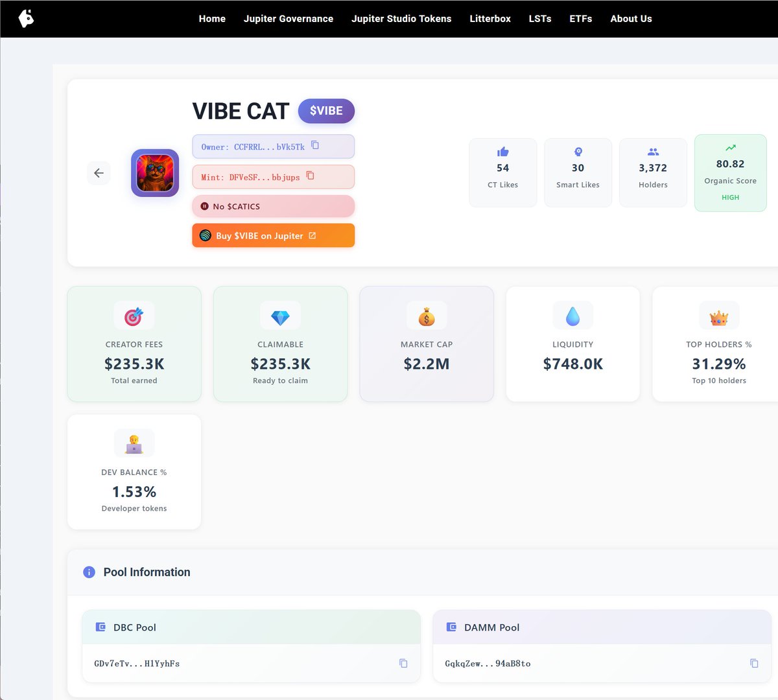778x700 pixels.
Task: Copy the DAMM Pool address
Action: coord(754,663)
